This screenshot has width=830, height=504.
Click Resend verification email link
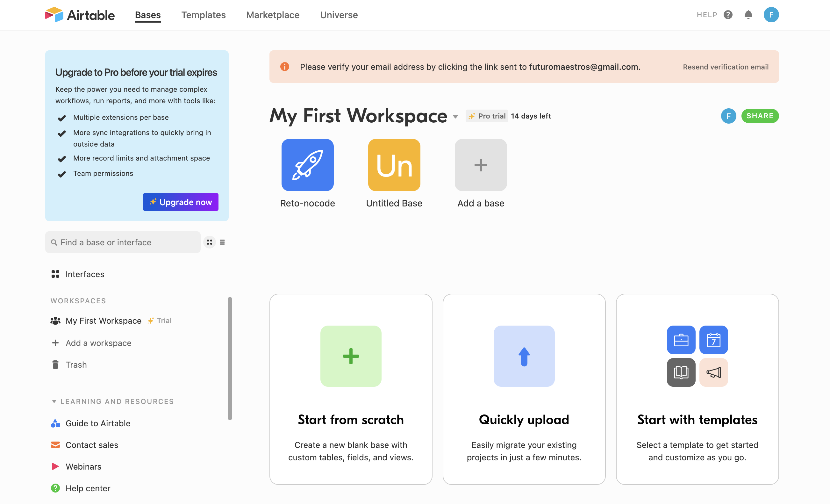(x=725, y=67)
